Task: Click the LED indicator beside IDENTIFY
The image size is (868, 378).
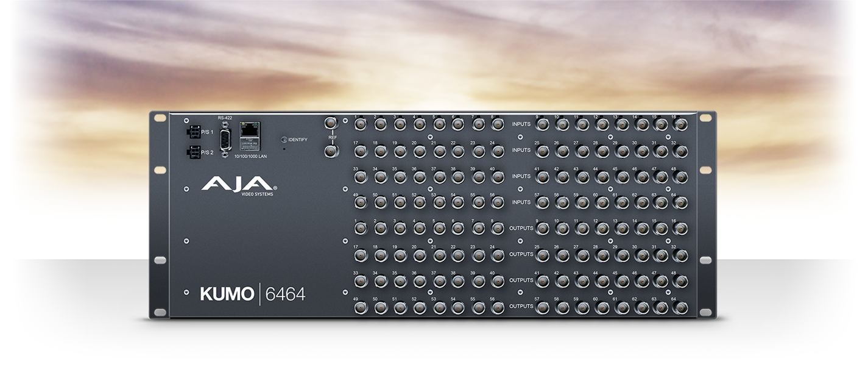Action: coord(284,139)
